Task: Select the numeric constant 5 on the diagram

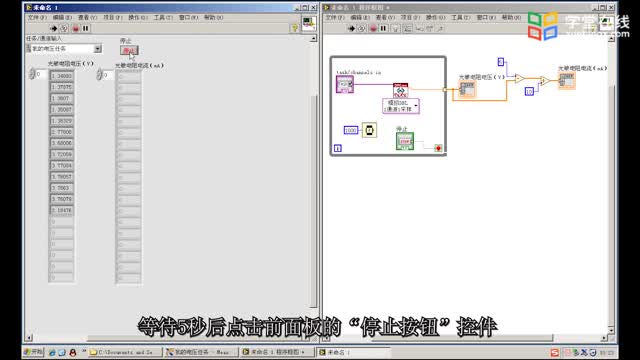Action: tap(501, 62)
